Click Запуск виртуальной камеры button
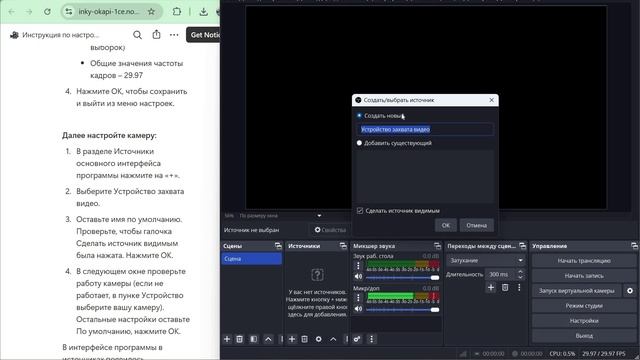This screenshot has width=640, height=360. (577, 291)
